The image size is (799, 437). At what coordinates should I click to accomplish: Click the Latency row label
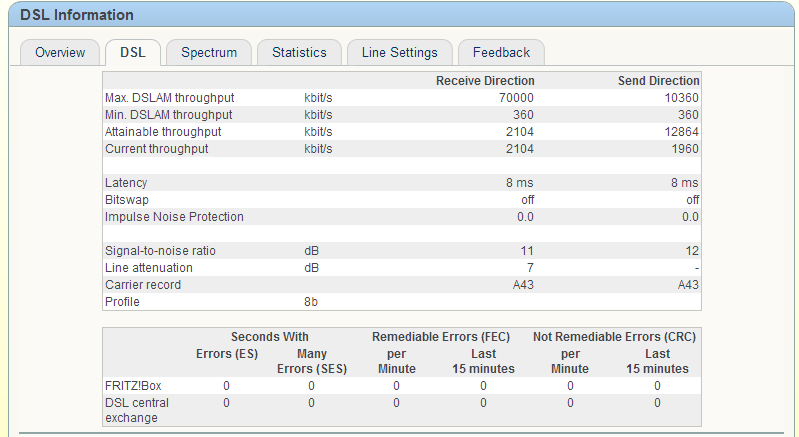126,183
